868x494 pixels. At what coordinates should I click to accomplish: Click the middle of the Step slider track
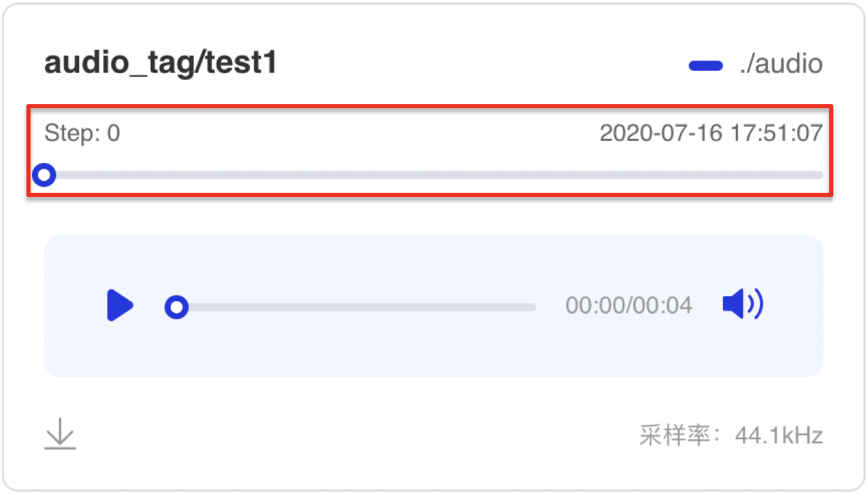pos(433,175)
